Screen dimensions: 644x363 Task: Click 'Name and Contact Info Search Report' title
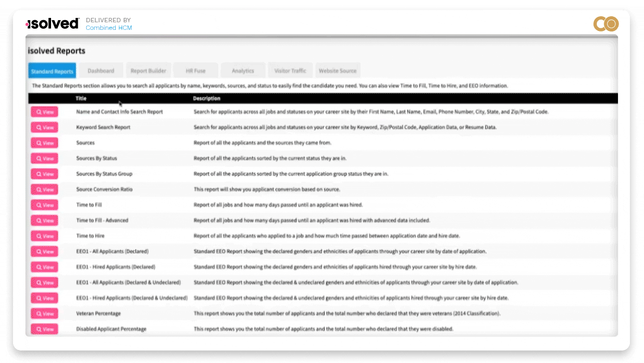[119, 112]
